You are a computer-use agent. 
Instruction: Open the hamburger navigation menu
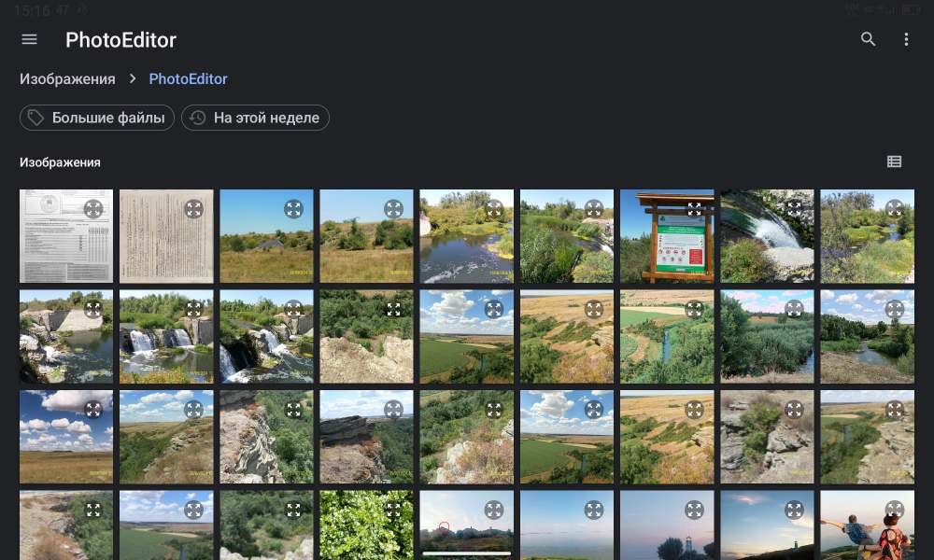click(x=29, y=39)
